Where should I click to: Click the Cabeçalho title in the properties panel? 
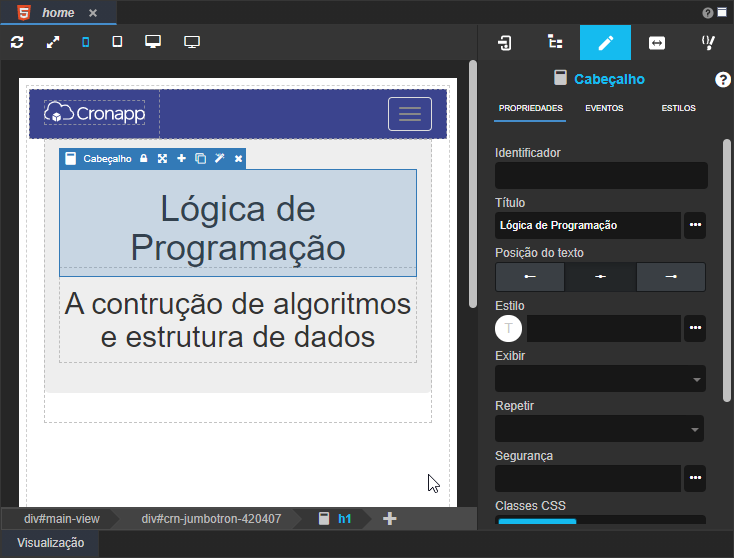pos(609,80)
